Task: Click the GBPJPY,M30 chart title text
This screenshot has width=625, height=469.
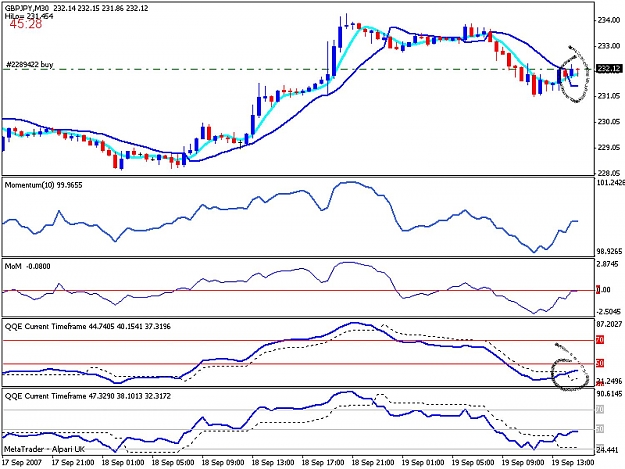Action: (x=77, y=8)
